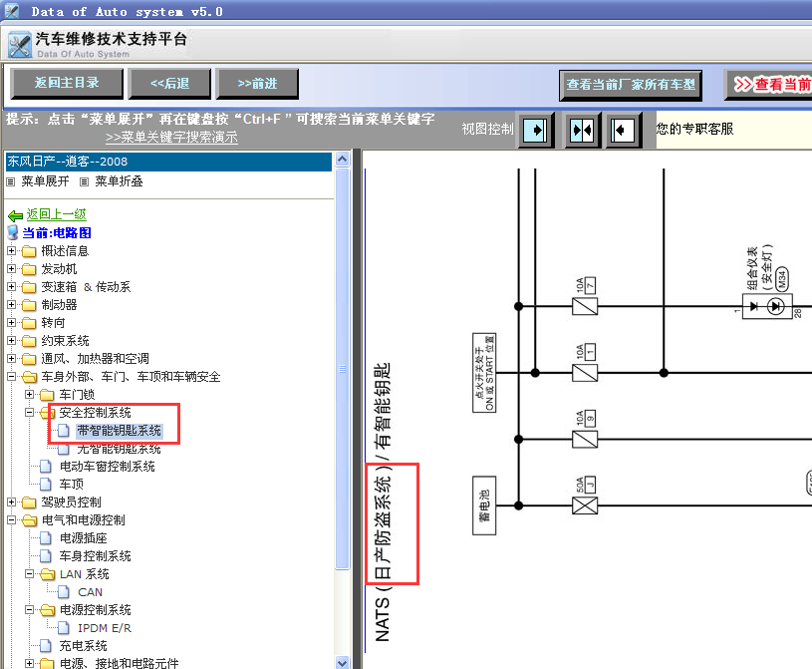Click the >>前进 button
The image size is (812, 669).
tap(257, 84)
